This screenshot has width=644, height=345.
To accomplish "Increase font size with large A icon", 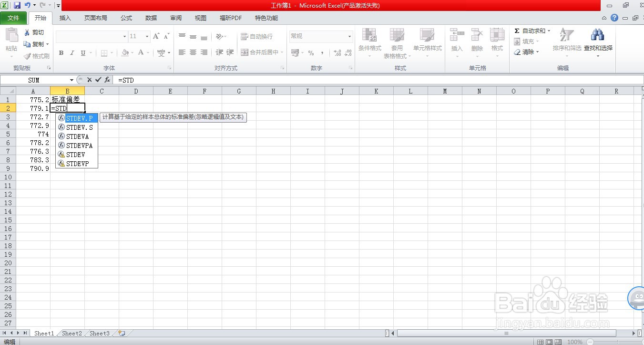I will click(156, 36).
